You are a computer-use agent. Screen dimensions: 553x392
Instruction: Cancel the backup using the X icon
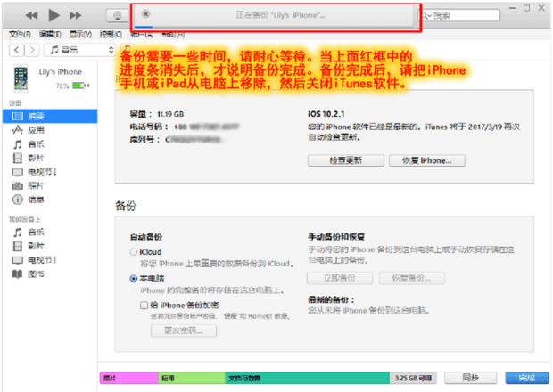point(145,14)
